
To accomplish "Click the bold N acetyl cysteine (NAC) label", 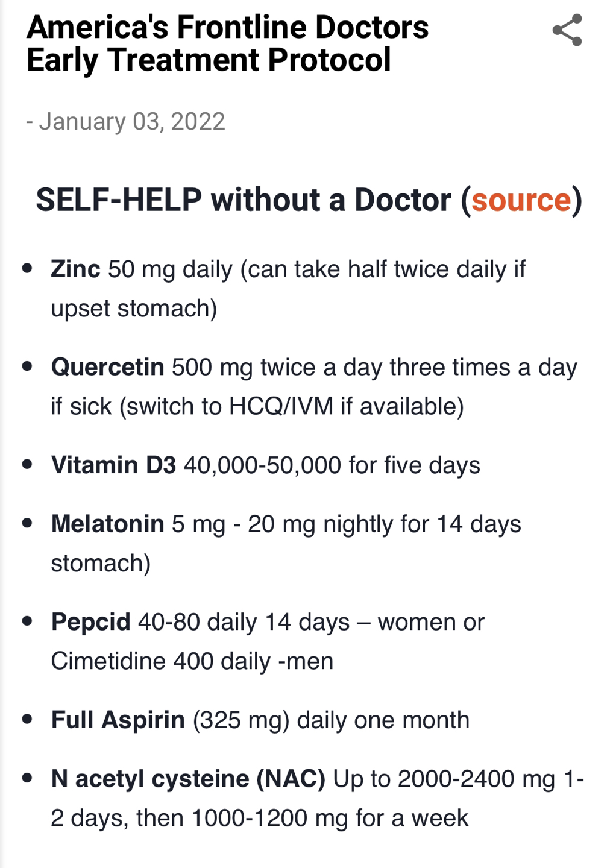I will 188,779.
